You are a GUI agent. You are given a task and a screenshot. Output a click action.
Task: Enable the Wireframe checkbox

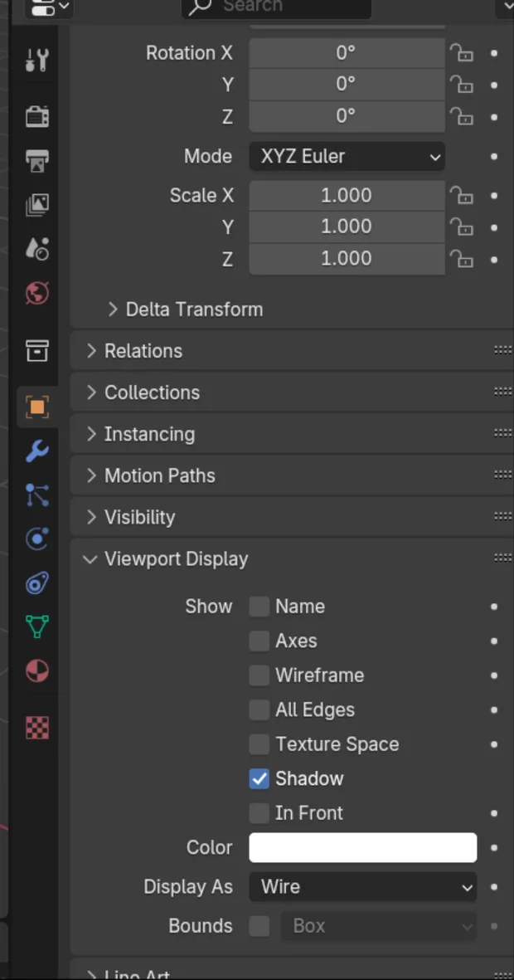pos(259,675)
